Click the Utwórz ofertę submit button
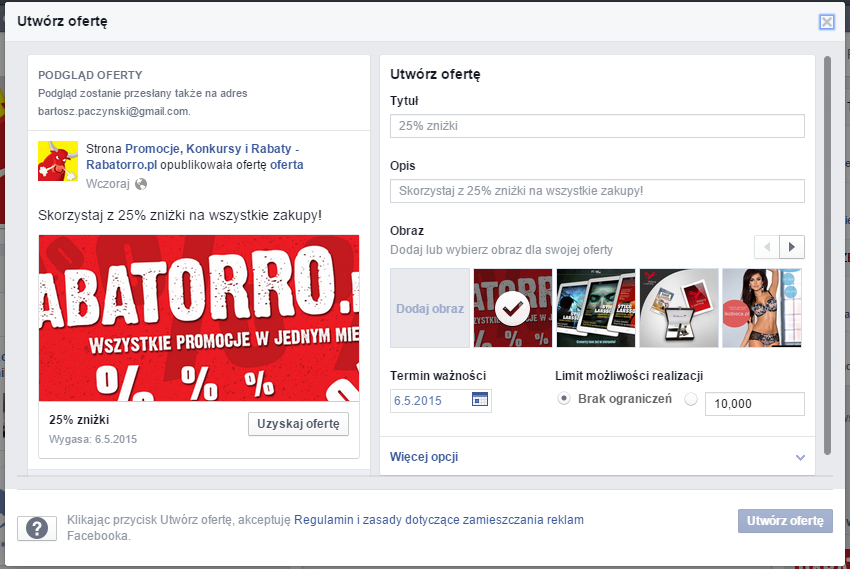 tap(785, 521)
